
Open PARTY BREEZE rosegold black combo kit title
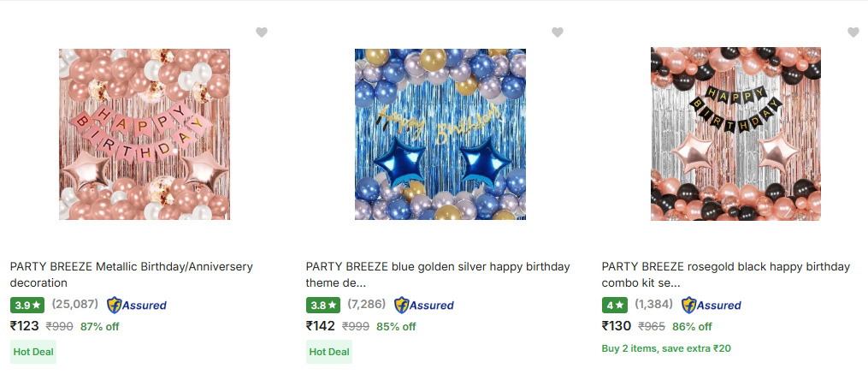point(726,274)
